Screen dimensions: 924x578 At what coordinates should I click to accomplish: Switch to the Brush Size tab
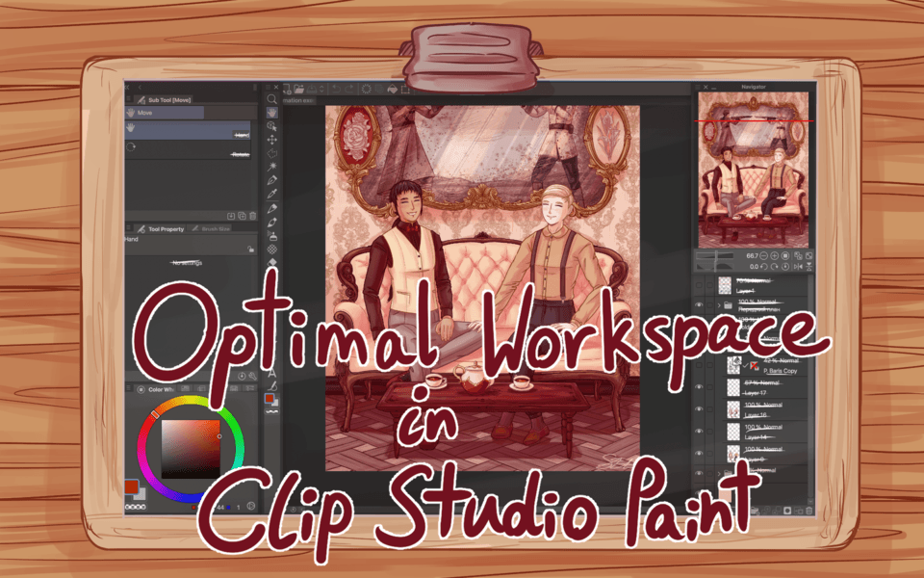point(214,228)
